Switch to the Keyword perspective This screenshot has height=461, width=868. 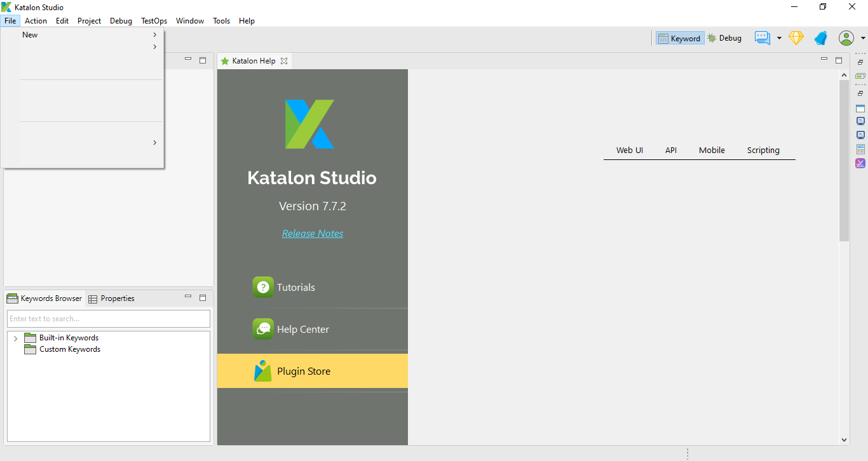[x=680, y=38]
